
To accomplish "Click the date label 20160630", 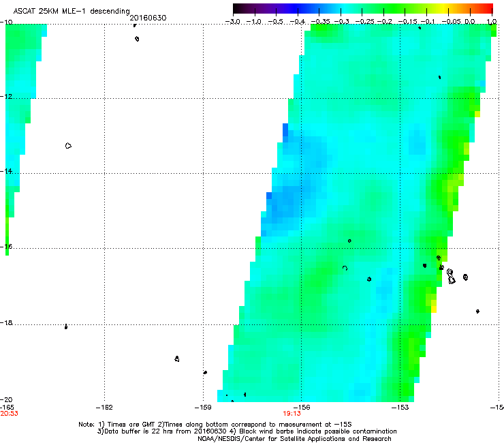I will 148,18.
